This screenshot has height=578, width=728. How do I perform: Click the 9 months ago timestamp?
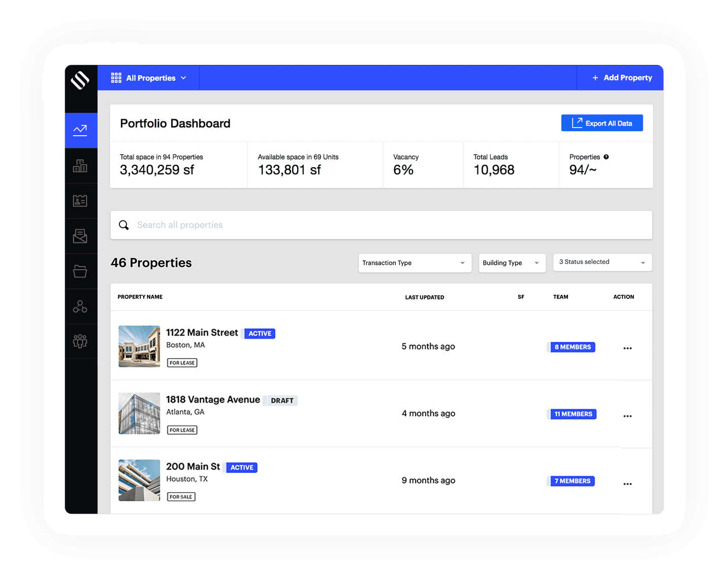pyautogui.click(x=428, y=480)
